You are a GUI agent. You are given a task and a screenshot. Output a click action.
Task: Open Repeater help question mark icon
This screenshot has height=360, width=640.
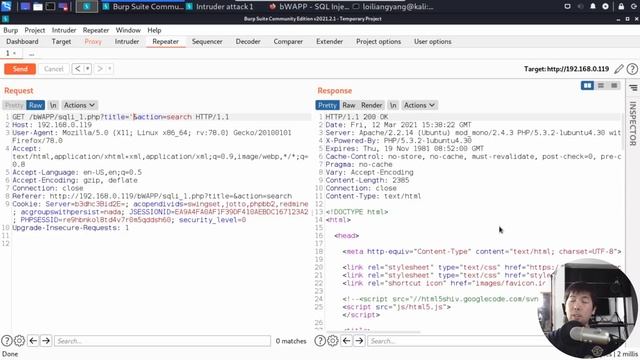coord(632,69)
